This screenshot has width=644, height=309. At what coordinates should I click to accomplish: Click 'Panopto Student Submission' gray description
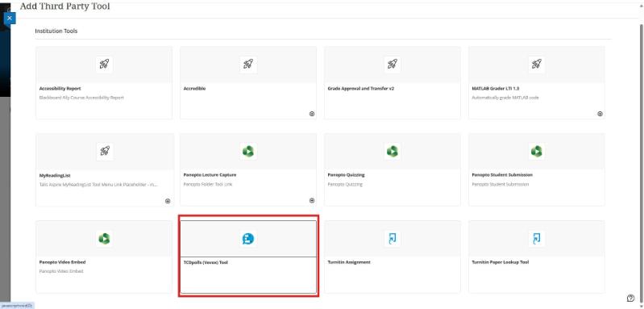(x=501, y=185)
